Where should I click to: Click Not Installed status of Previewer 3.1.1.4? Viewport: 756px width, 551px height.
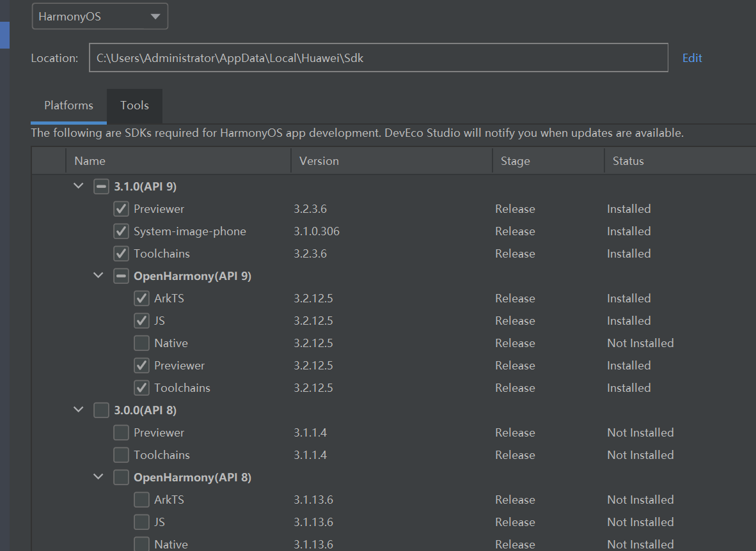click(x=640, y=432)
